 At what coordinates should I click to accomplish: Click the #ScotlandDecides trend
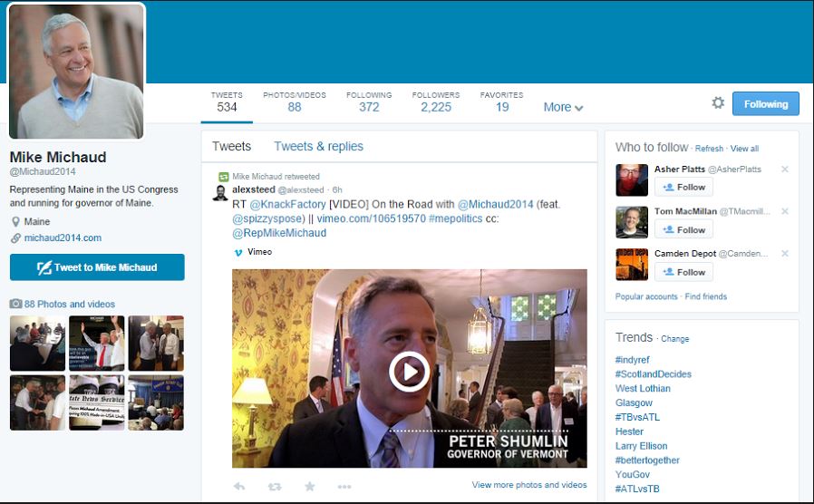coord(653,374)
